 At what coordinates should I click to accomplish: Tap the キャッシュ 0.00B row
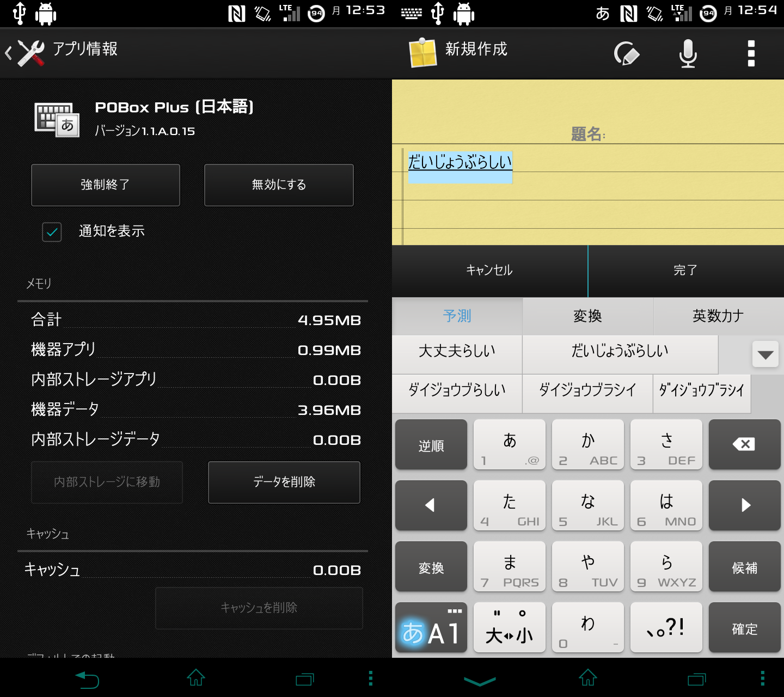pyautogui.click(x=193, y=570)
